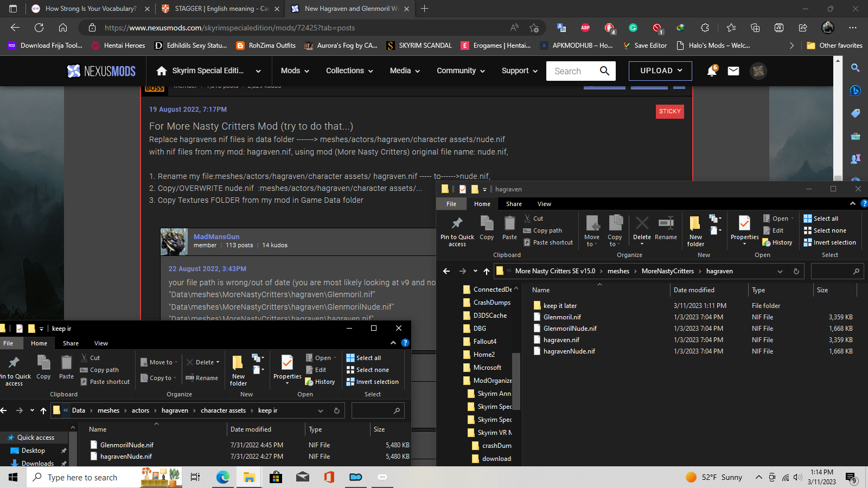The image size is (868, 488).
Task: Click the Nexus Mods notifications bell icon
Action: click(711, 71)
